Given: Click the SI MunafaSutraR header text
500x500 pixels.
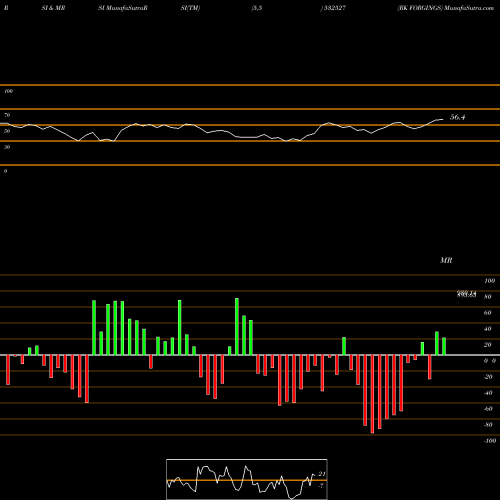Looking at the screenshot, I should point(123,8).
